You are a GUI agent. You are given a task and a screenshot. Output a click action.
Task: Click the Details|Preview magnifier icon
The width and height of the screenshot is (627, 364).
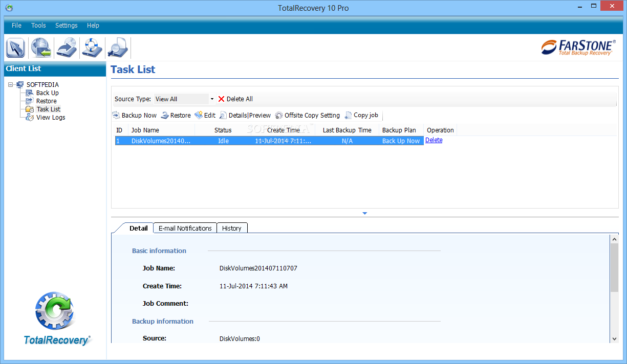pos(223,116)
